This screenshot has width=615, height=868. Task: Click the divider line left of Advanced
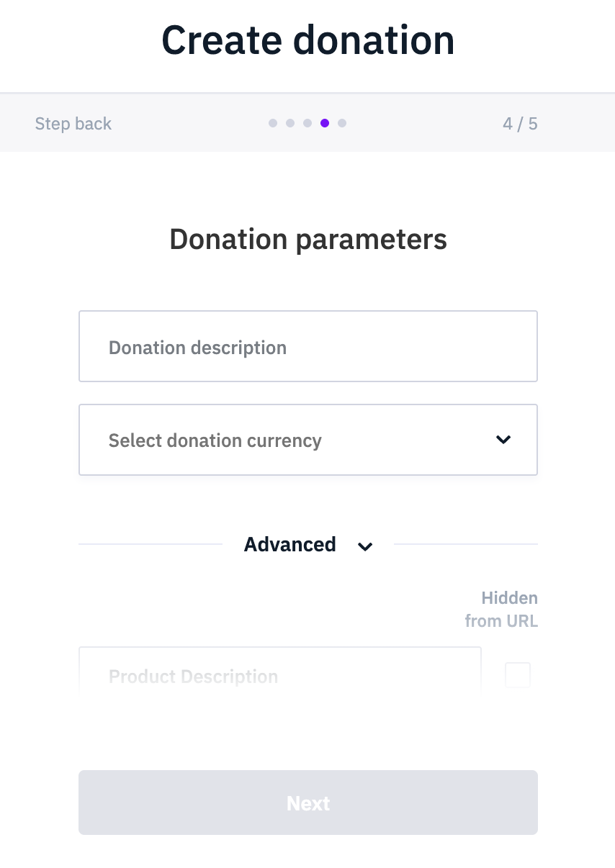pyautogui.click(x=150, y=544)
